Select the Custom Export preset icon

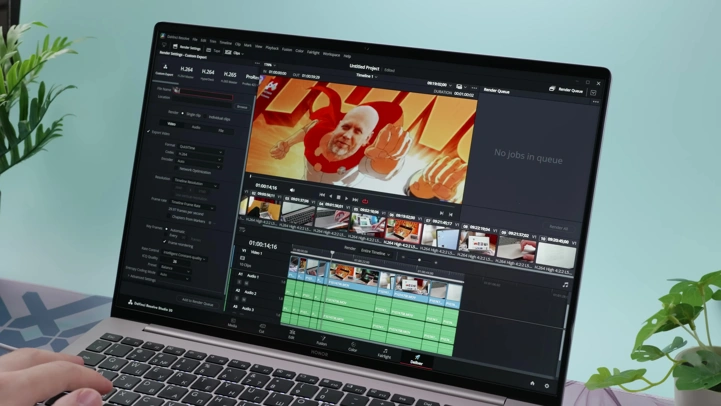(x=164, y=69)
